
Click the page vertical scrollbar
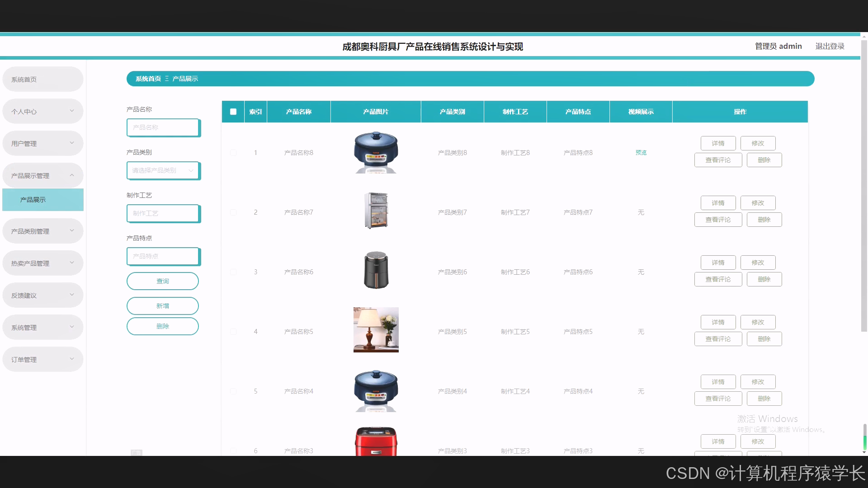[x=864, y=185]
